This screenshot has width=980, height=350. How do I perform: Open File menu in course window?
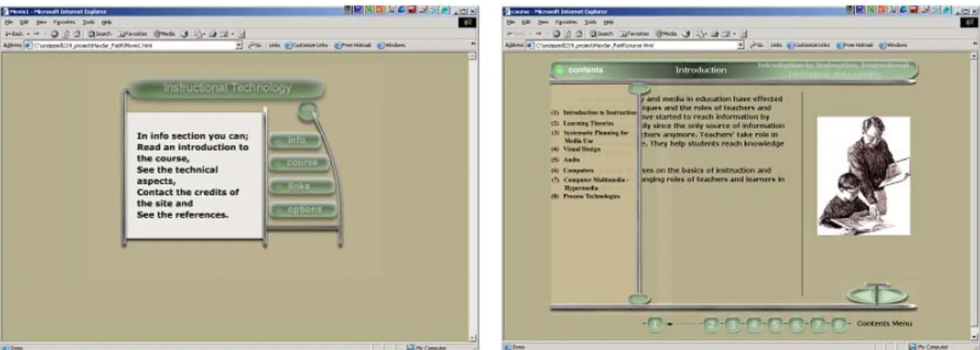point(511,23)
